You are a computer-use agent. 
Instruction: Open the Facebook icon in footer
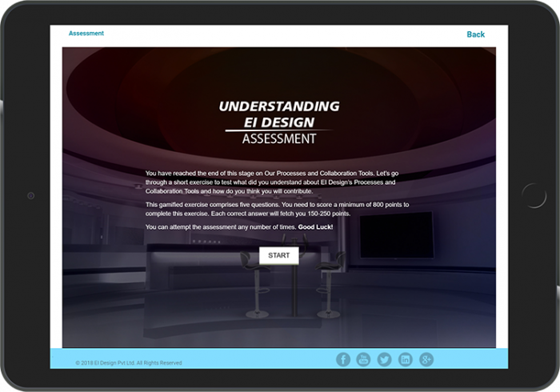point(343,359)
